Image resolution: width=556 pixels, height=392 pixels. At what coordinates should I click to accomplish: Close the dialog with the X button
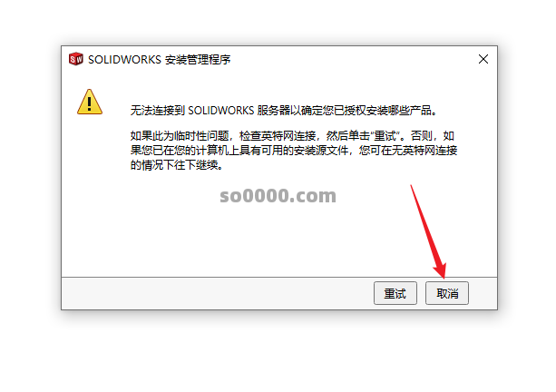pos(483,59)
